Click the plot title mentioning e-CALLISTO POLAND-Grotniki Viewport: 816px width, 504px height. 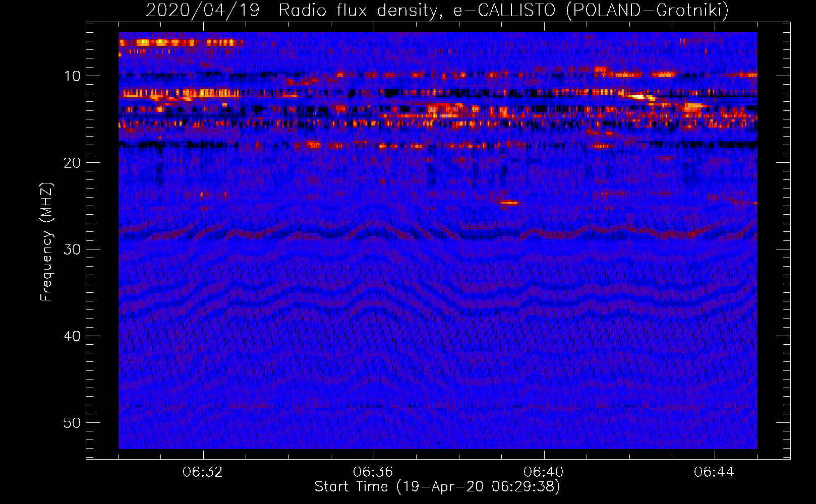[437, 10]
